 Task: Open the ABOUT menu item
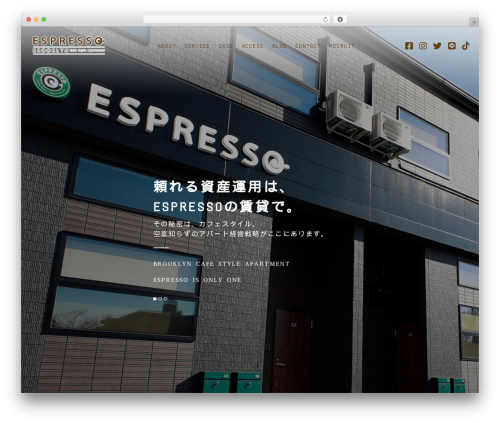[167, 46]
